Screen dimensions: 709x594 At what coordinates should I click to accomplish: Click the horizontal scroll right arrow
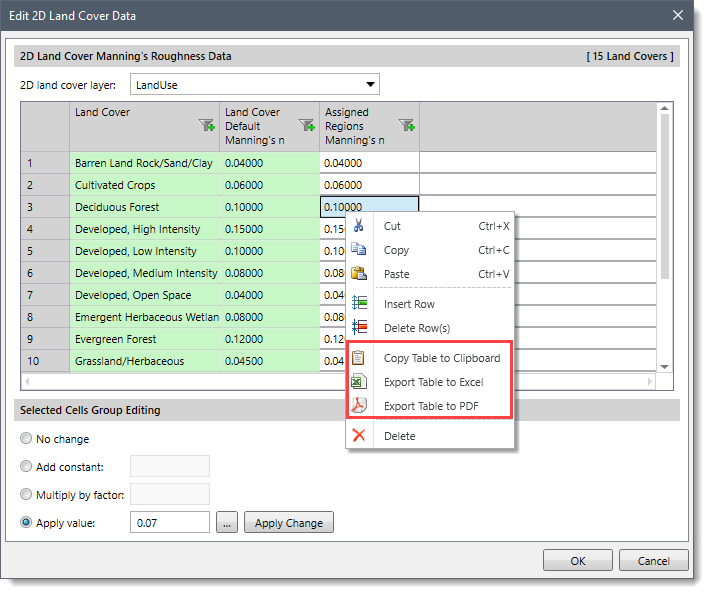pyautogui.click(x=649, y=381)
